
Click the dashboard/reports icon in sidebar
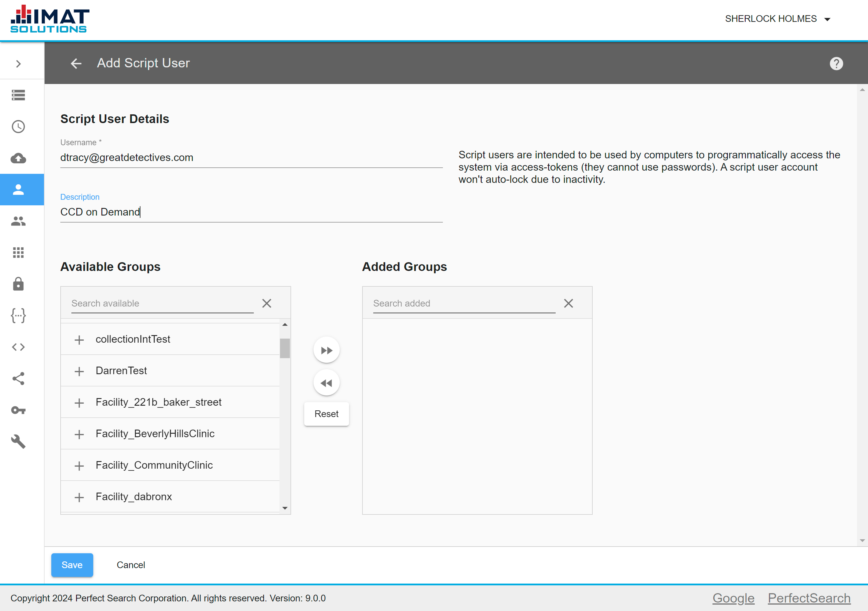pos(18,253)
